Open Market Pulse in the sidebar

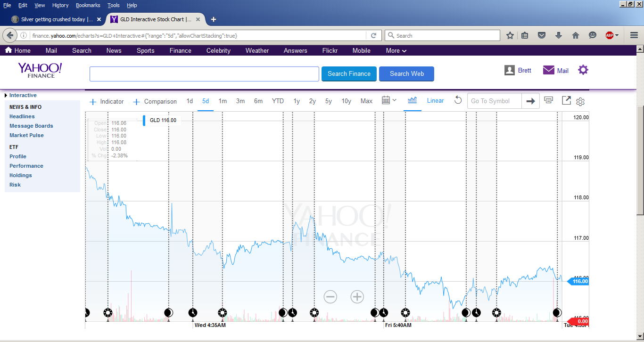[26, 135]
